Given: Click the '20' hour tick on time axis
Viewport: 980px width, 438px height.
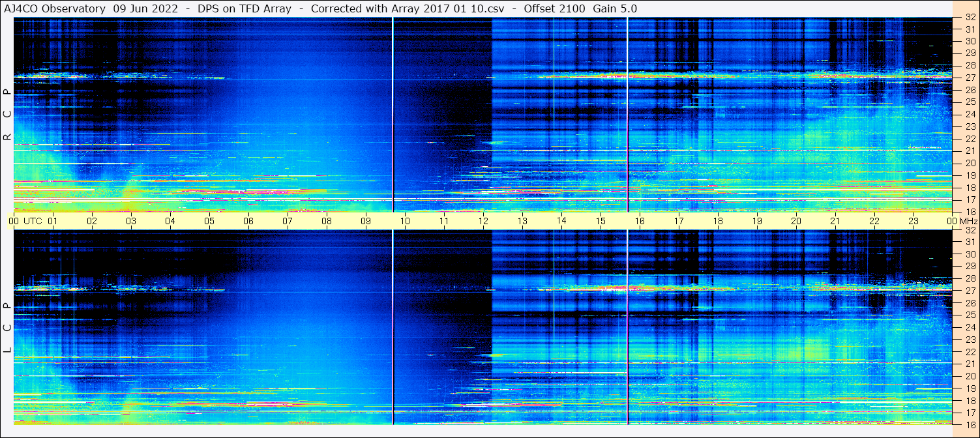Looking at the screenshot, I should click(x=796, y=221).
